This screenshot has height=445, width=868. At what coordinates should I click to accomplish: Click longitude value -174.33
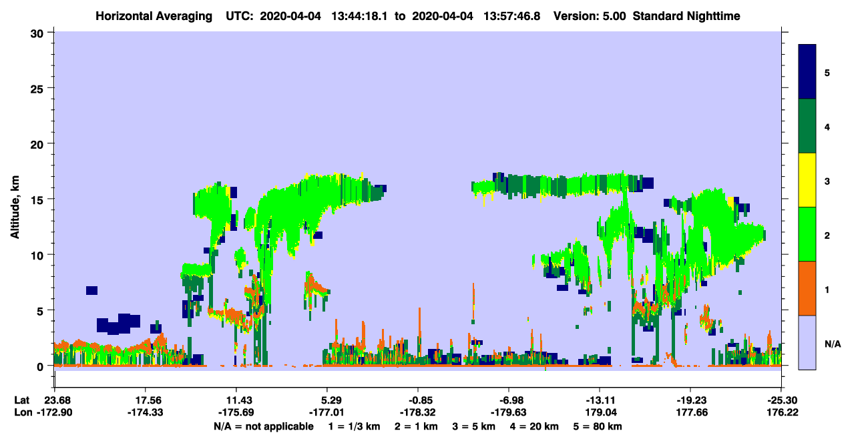pyautogui.click(x=145, y=413)
